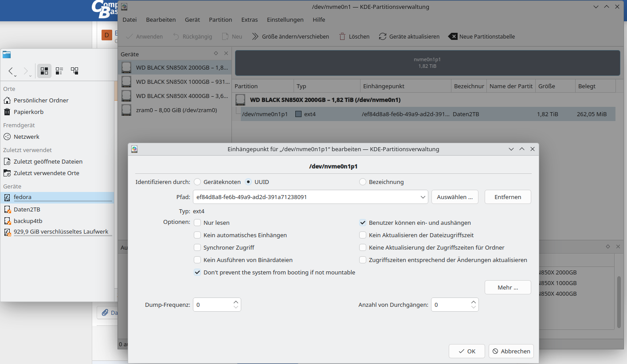Click the Löschen trash toolbar icon

pyautogui.click(x=342, y=36)
